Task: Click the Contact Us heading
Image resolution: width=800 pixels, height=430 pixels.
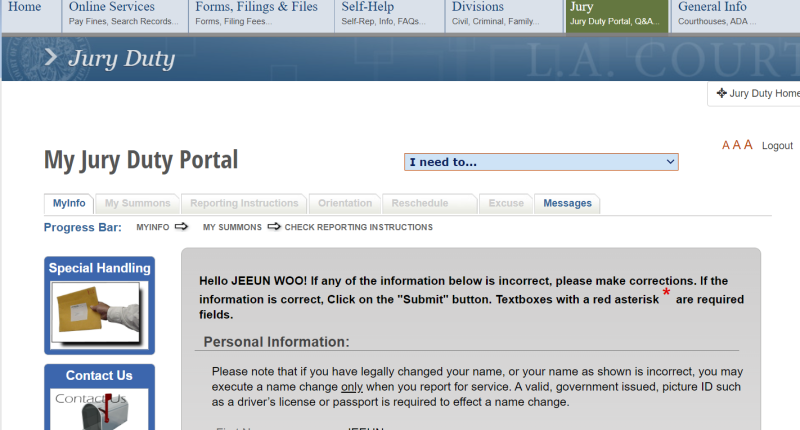Action: pyautogui.click(x=99, y=376)
